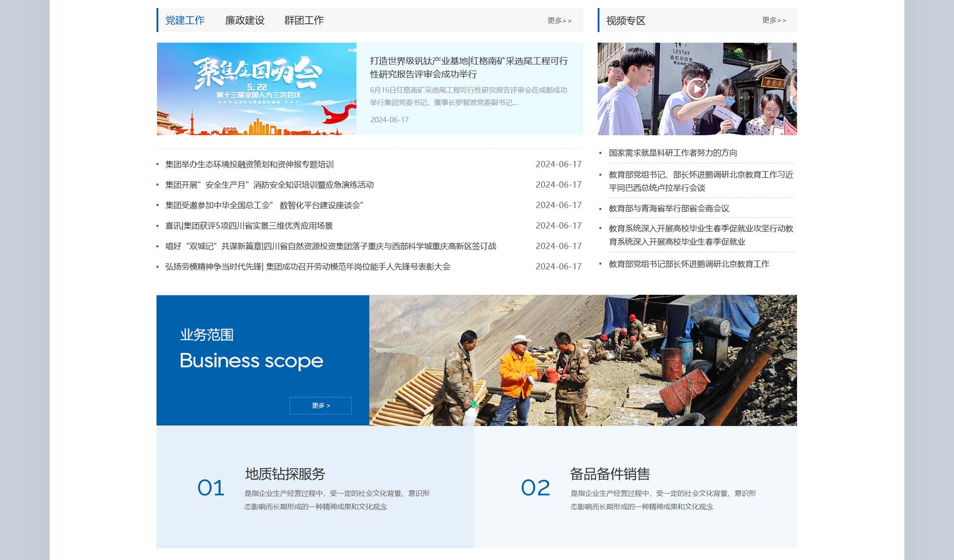Viewport: 954px width, 560px height.
Task: Select the 党建工作 tab
Action: tap(185, 20)
